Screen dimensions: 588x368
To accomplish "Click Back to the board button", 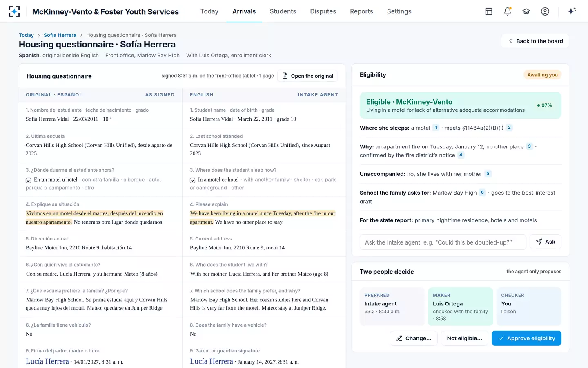I will [535, 41].
